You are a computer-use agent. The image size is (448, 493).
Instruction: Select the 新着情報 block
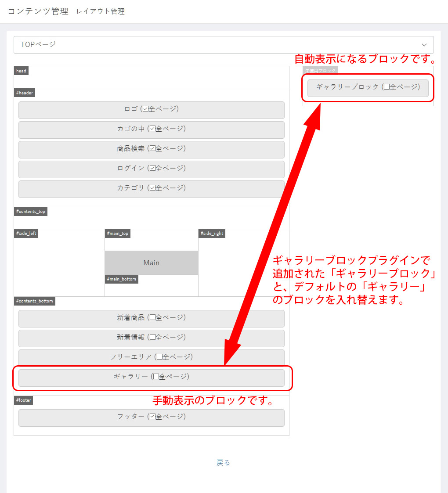(x=152, y=338)
